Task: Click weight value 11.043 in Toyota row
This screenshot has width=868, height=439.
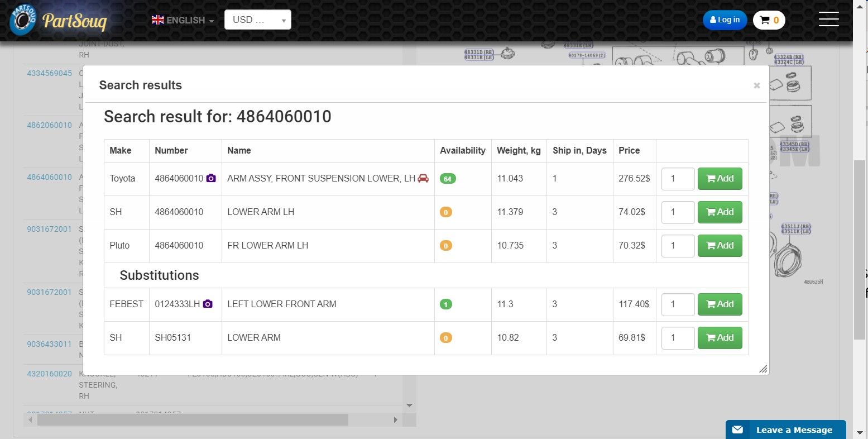Action: coord(510,179)
